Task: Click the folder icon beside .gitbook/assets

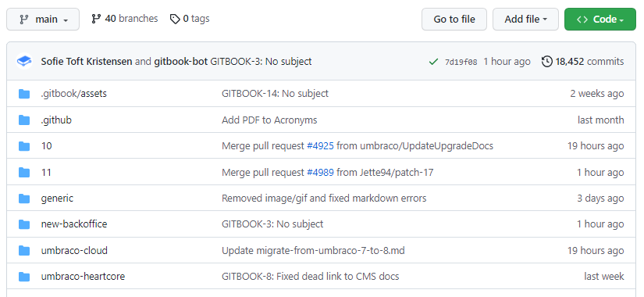Action: (24, 94)
